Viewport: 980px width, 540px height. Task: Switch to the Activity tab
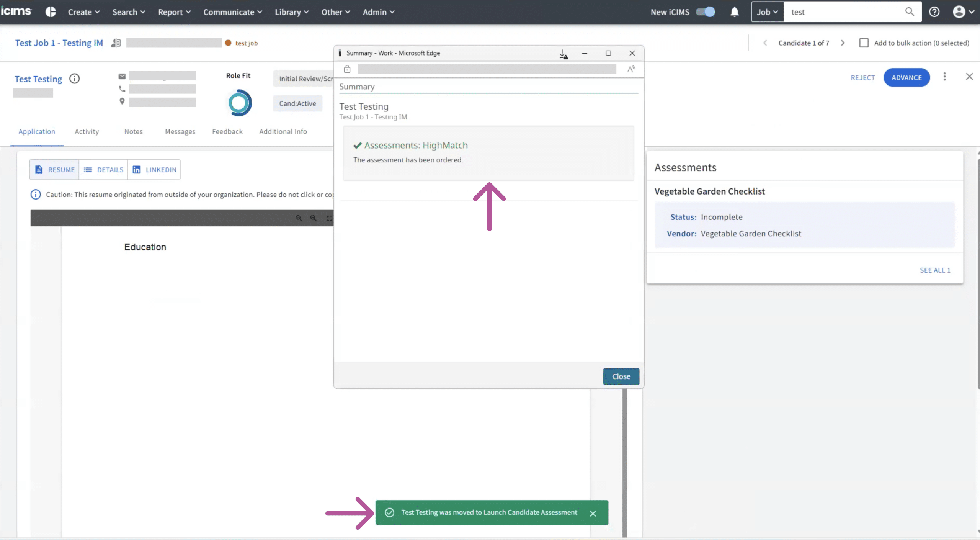[87, 131]
